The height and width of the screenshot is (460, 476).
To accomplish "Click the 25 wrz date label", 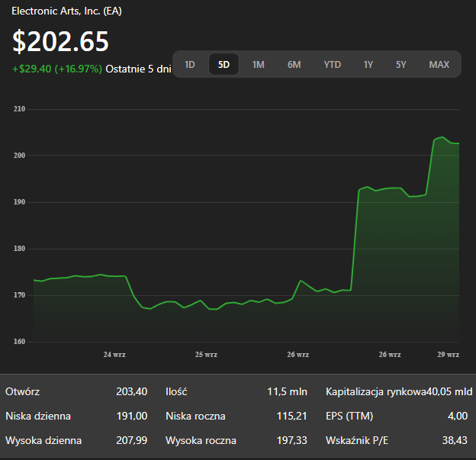I will (206, 354).
